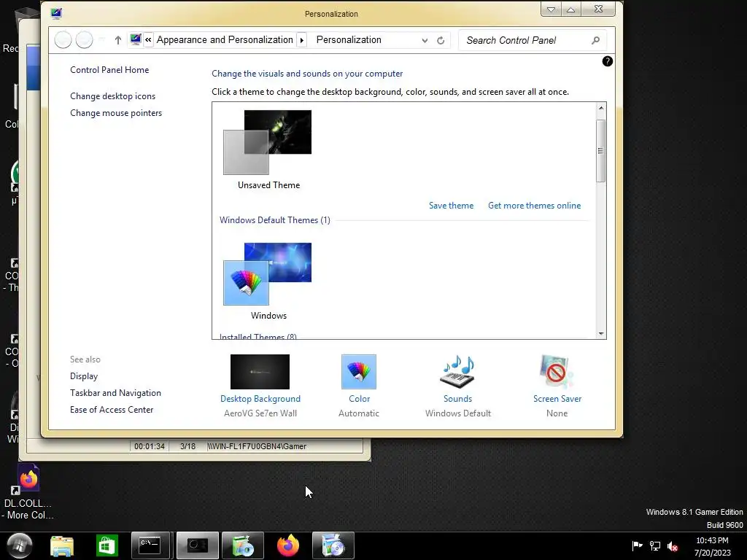This screenshot has height=560, width=747.
Task: Click the Save theme link
Action: 451,206
